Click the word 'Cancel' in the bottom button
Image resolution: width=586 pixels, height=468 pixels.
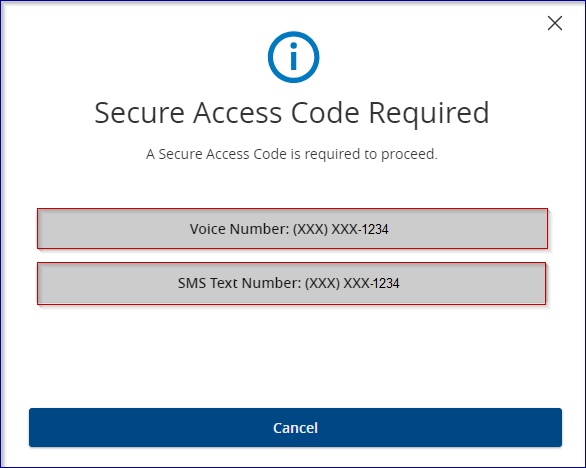click(x=295, y=428)
